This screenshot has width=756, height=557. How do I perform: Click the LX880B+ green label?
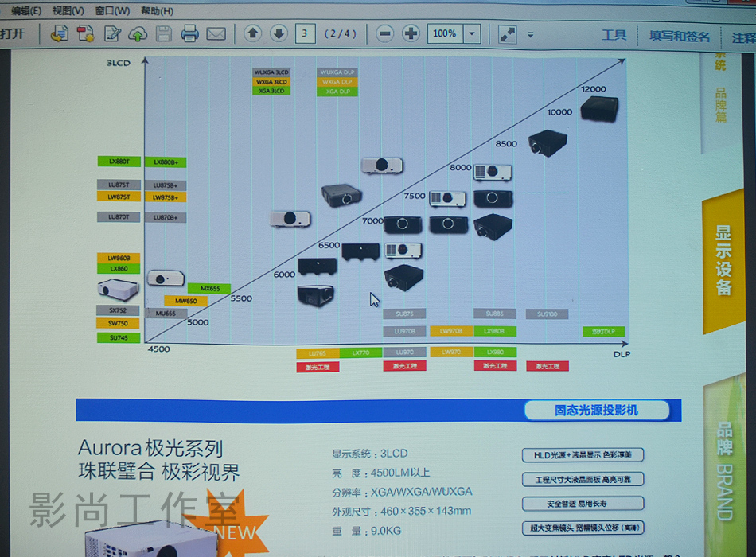(166, 162)
